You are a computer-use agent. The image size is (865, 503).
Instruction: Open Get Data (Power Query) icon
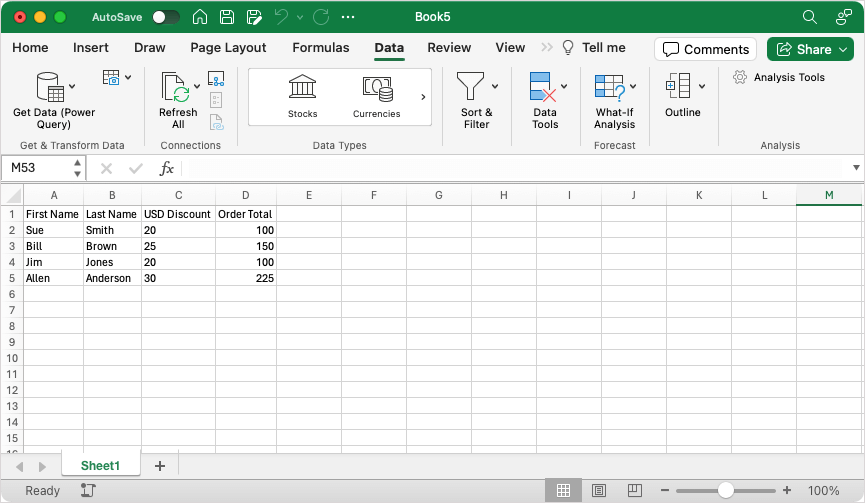[x=50, y=87]
